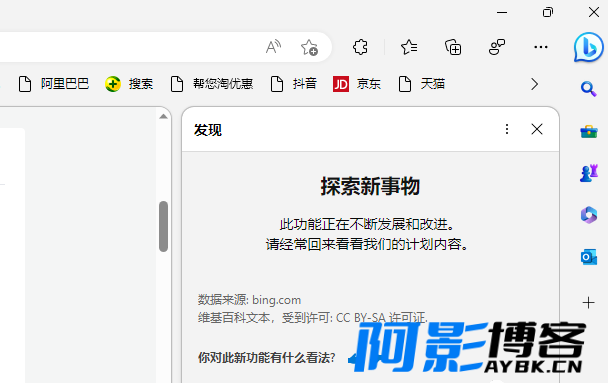The width and height of the screenshot is (608, 383).
Task: Open the Extensions puzzle icon
Action: pyautogui.click(x=360, y=47)
